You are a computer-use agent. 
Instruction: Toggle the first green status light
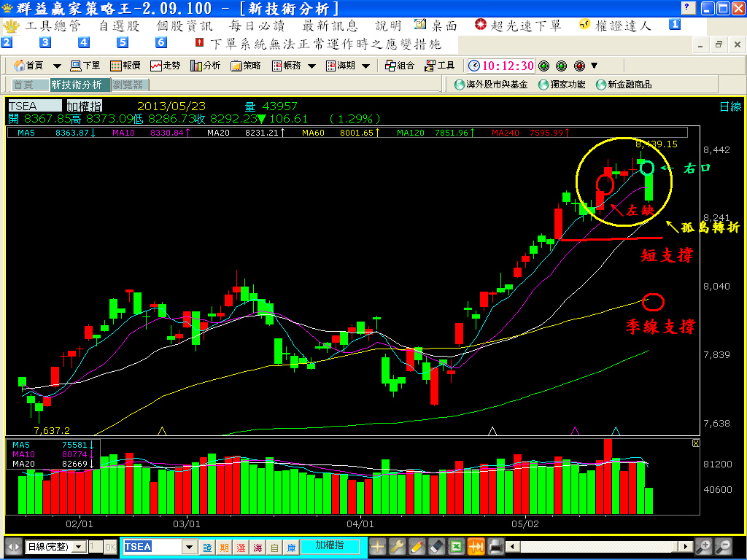[x=543, y=66]
